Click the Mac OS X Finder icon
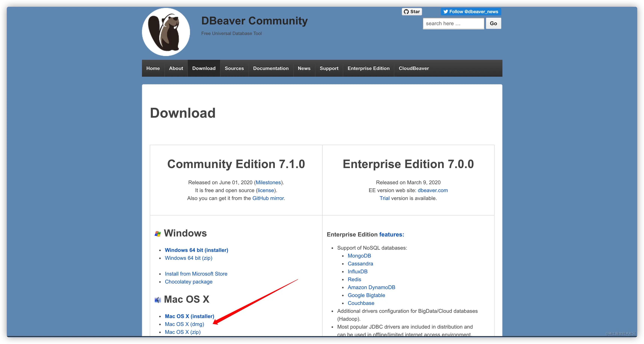Screen dimensions: 644x344 158,300
